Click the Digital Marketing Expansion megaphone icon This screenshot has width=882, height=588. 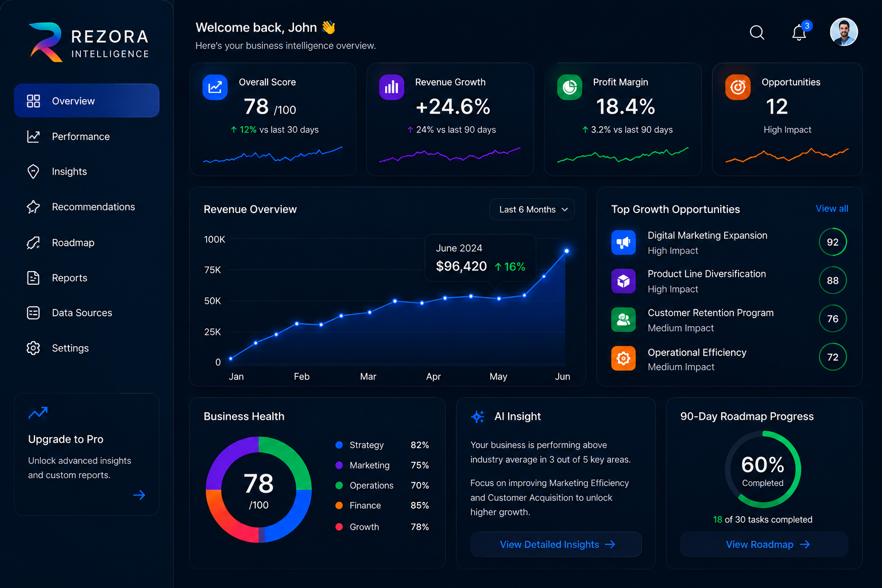click(x=624, y=242)
